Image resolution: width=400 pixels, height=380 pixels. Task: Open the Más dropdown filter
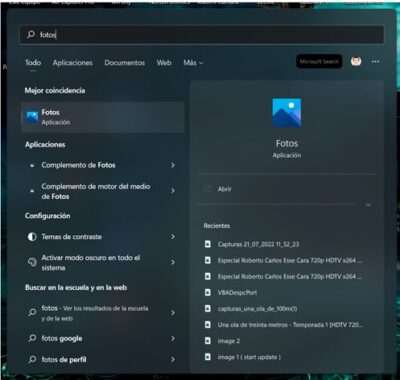[x=193, y=63]
